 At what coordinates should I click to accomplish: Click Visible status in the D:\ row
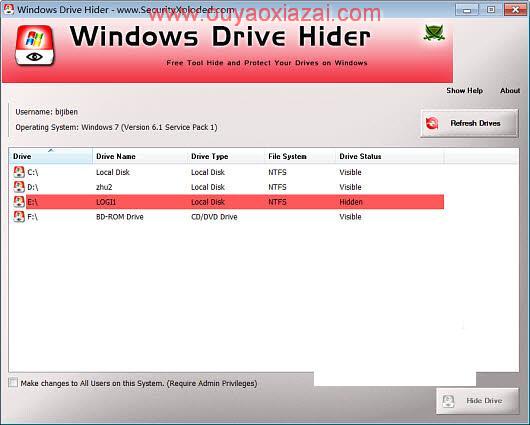pos(350,187)
